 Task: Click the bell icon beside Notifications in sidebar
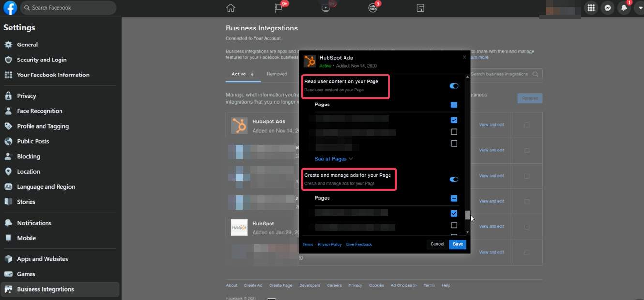pos(8,223)
